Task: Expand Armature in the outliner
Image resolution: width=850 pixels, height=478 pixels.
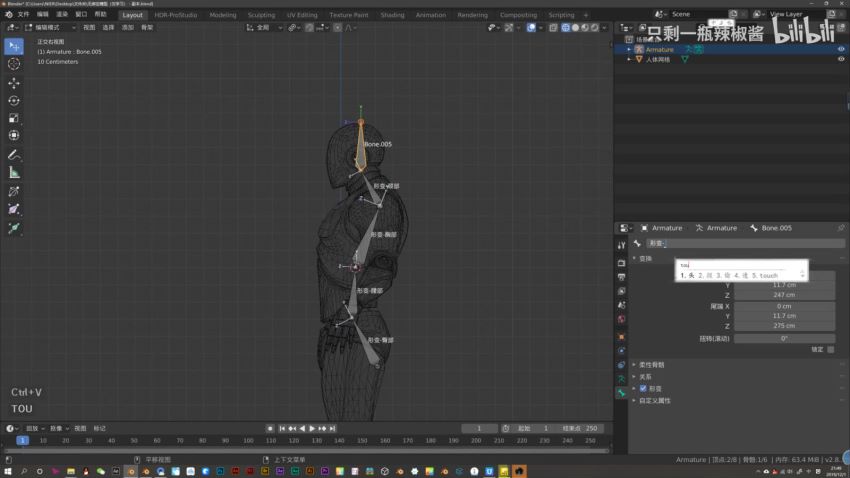Action: click(x=629, y=49)
